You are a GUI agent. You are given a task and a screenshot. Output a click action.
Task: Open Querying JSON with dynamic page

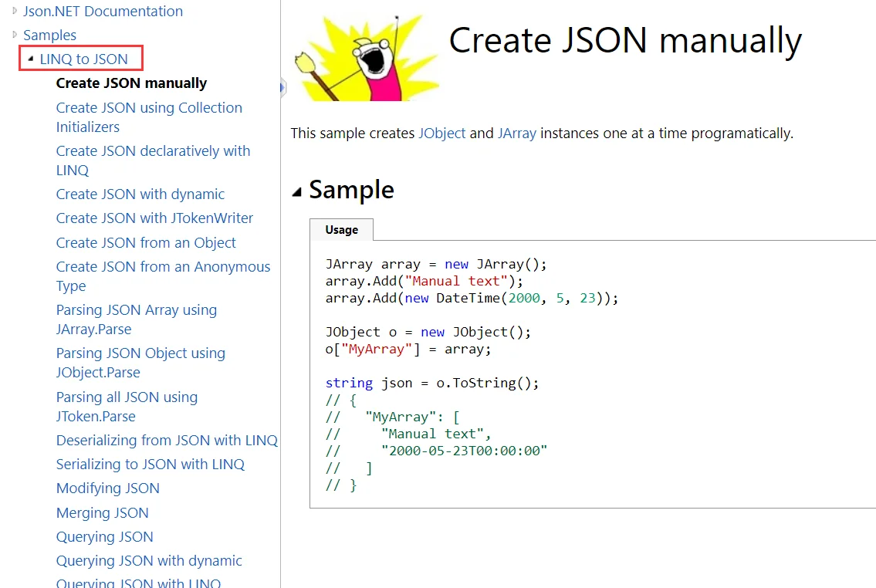(x=149, y=560)
